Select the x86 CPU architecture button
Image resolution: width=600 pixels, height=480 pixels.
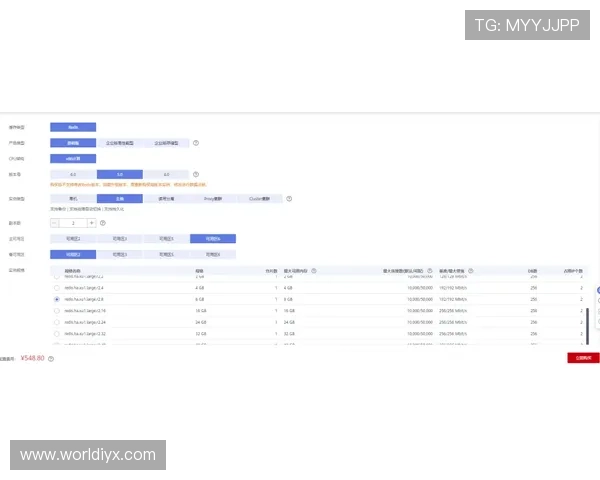[x=73, y=158]
